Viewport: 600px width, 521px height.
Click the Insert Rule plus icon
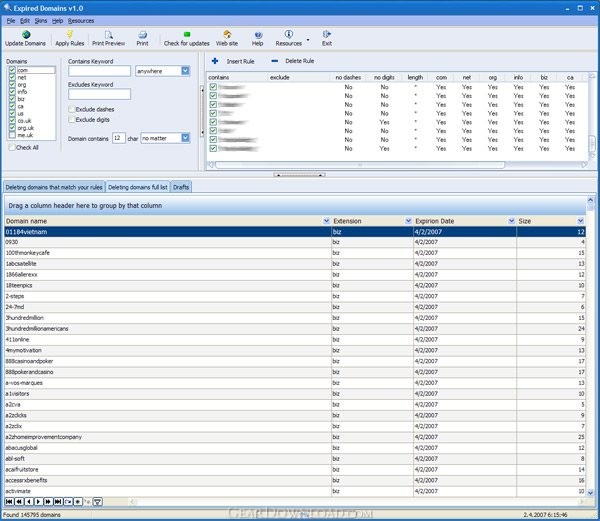[x=215, y=61]
